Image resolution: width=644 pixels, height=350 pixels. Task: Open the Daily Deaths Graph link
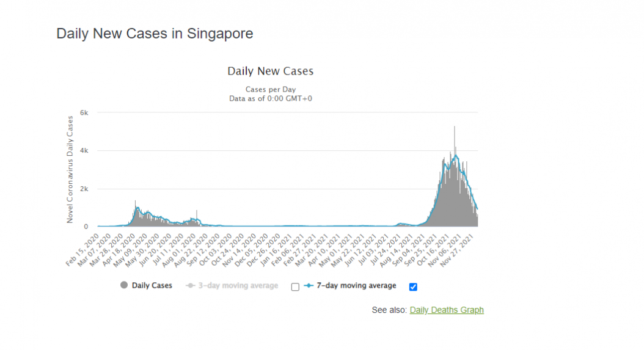447,310
